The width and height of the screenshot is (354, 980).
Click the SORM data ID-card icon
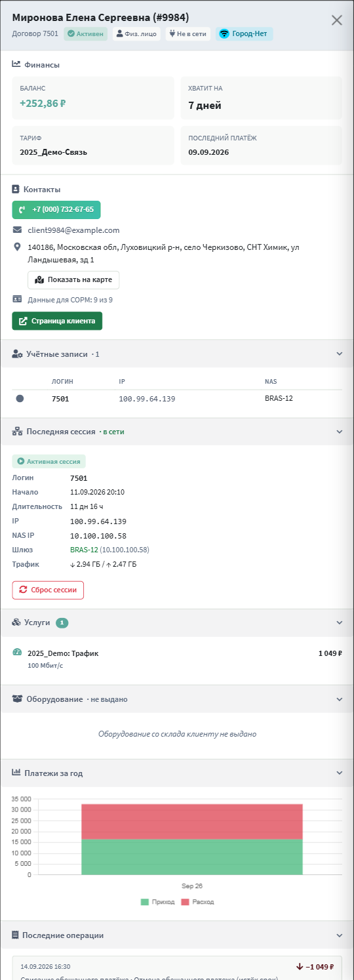17,299
